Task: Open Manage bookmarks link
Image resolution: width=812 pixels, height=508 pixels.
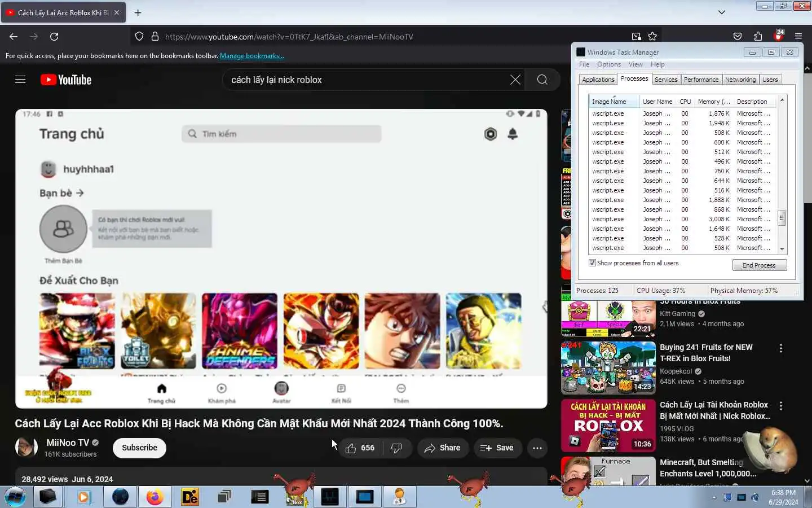Action: coord(252,56)
